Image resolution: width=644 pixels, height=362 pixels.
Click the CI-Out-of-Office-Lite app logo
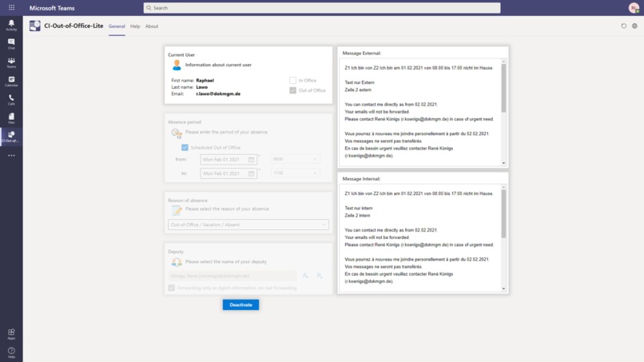click(35, 26)
